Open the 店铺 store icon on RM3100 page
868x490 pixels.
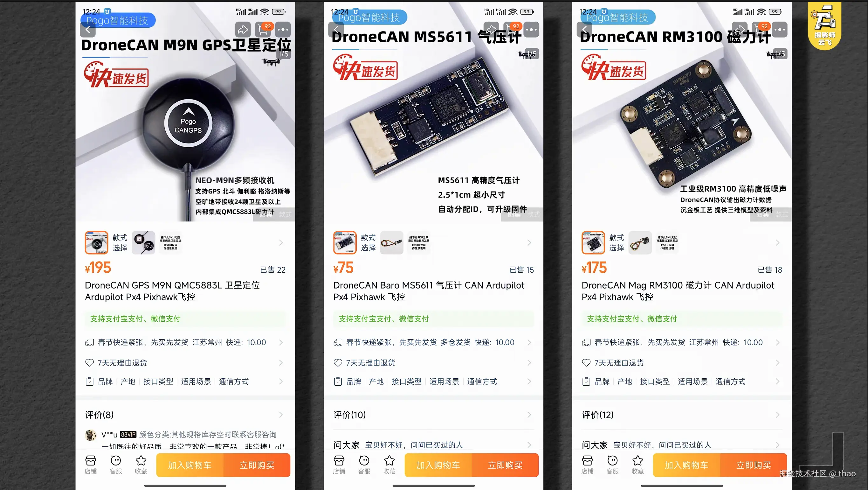pyautogui.click(x=587, y=465)
